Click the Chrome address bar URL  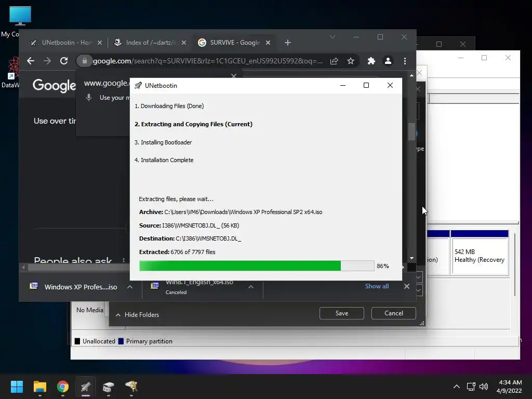(208, 61)
